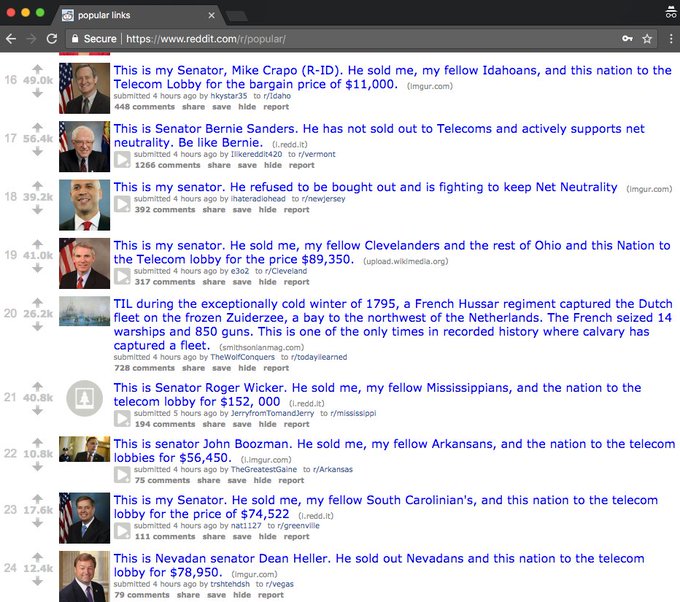680x602 pixels.
Task: Expand preview of Roger Wicker post
Action: [x=122, y=419]
